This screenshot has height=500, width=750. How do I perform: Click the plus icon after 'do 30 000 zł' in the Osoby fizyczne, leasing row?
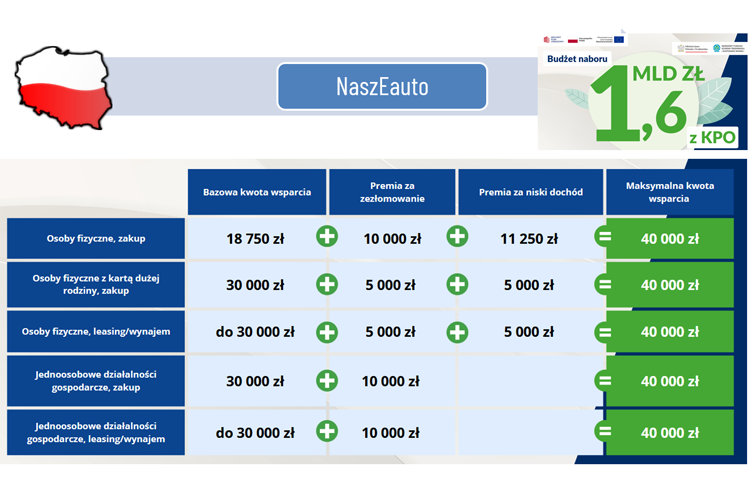[x=327, y=332]
